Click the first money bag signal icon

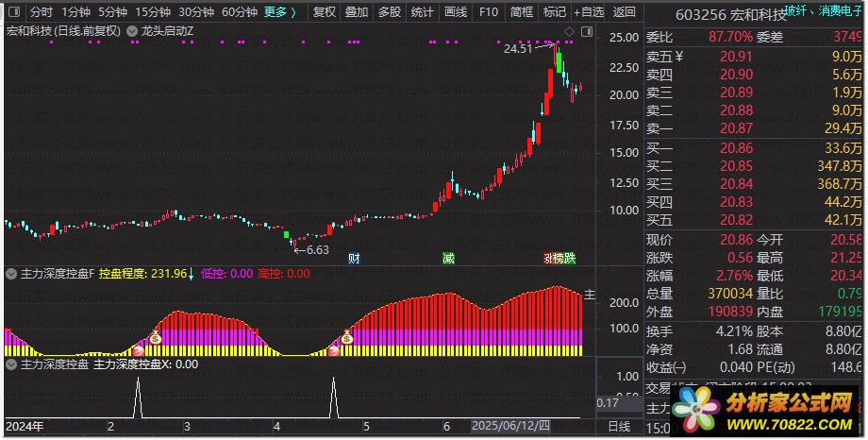tap(156, 336)
